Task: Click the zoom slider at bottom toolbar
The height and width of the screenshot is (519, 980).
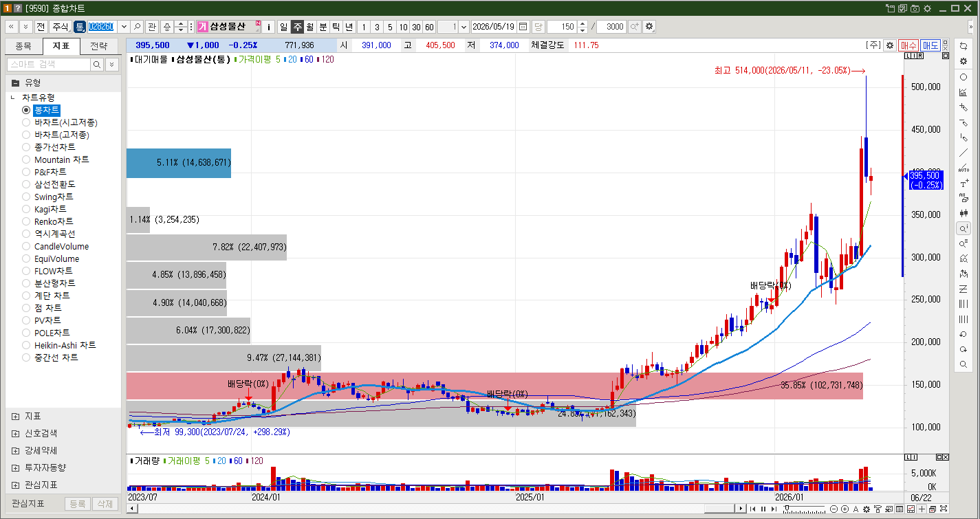Action: coord(805,509)
